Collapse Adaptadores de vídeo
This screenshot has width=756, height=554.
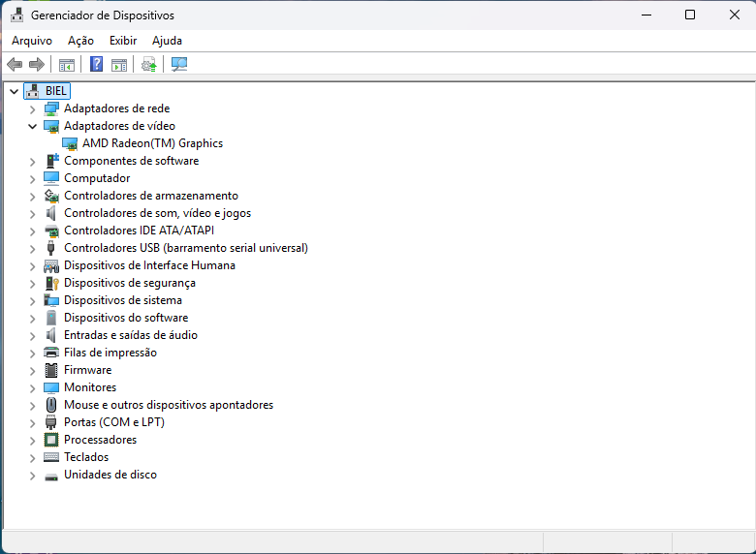(x=32, y=126)
